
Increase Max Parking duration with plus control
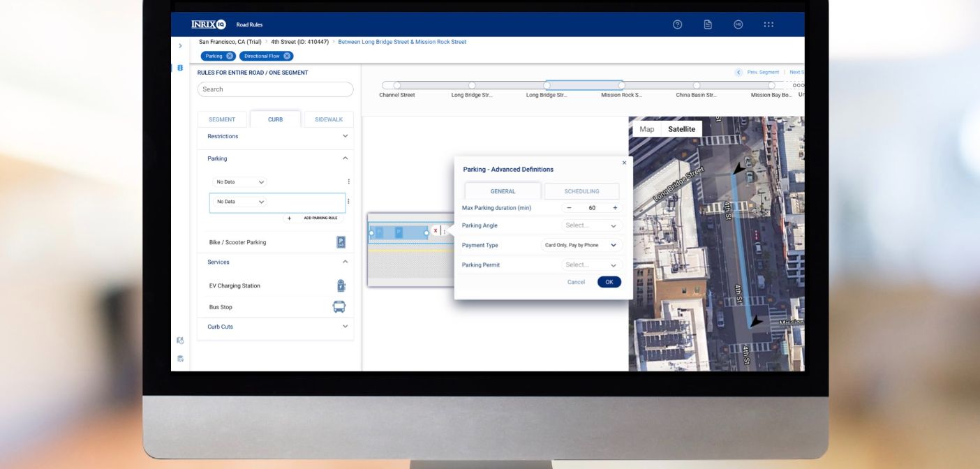point(614,207)
